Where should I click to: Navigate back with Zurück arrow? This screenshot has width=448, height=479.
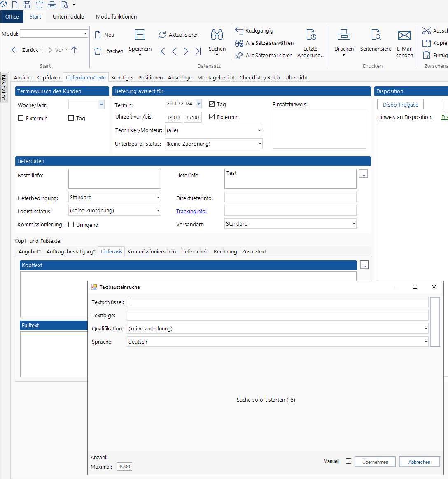[26, 50]
